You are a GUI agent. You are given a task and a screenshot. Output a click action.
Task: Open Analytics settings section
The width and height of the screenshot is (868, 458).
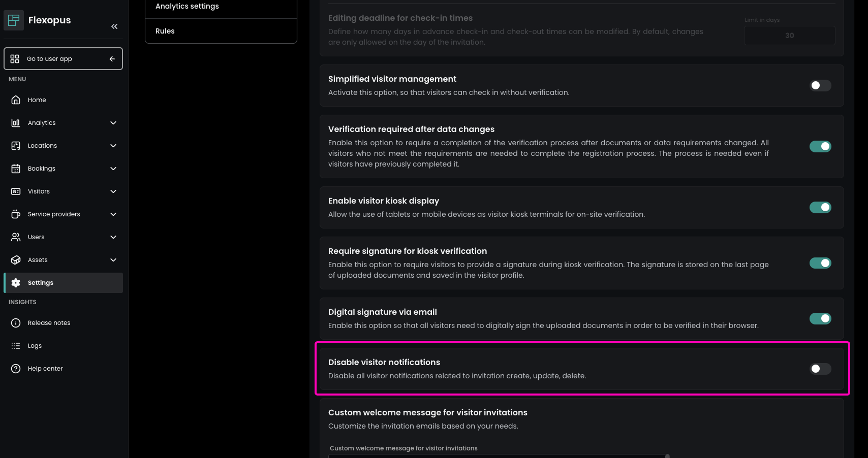187,6
